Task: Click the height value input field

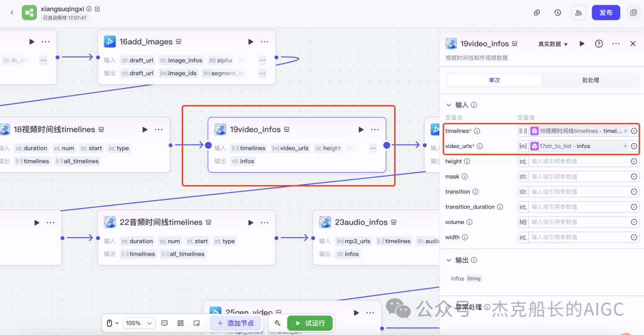Action: [578, 161]
